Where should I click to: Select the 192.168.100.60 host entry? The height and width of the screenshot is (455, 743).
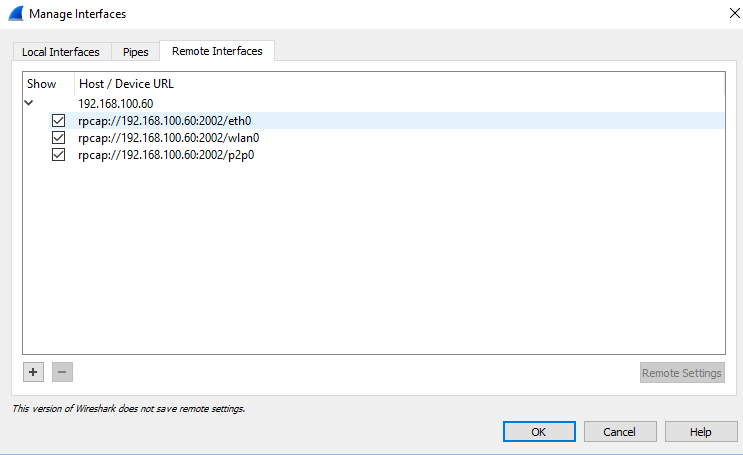tap(117, 104)
